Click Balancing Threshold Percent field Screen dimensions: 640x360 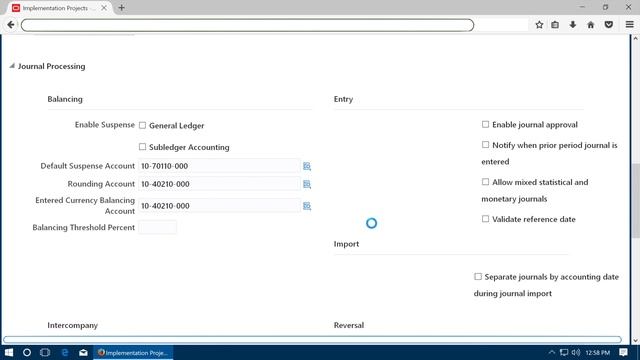pos(158,227)
